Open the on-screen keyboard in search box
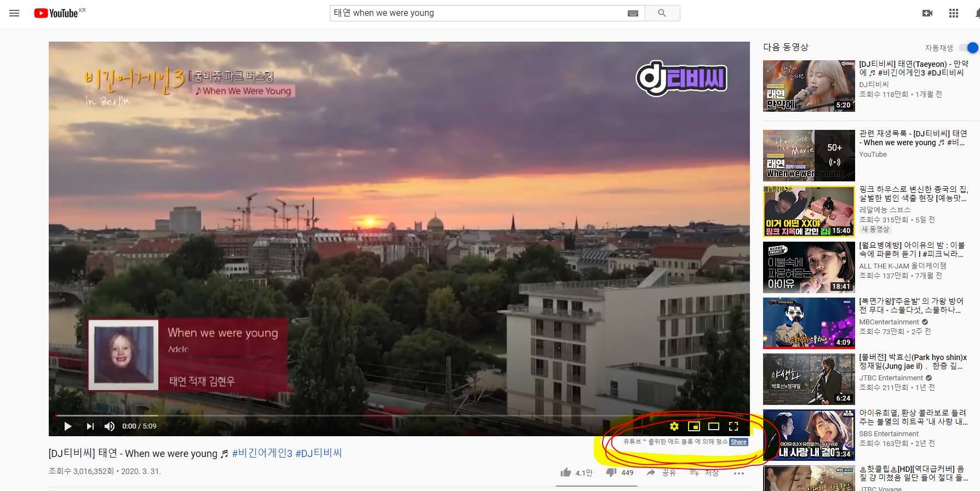 [x=633, y=13]
